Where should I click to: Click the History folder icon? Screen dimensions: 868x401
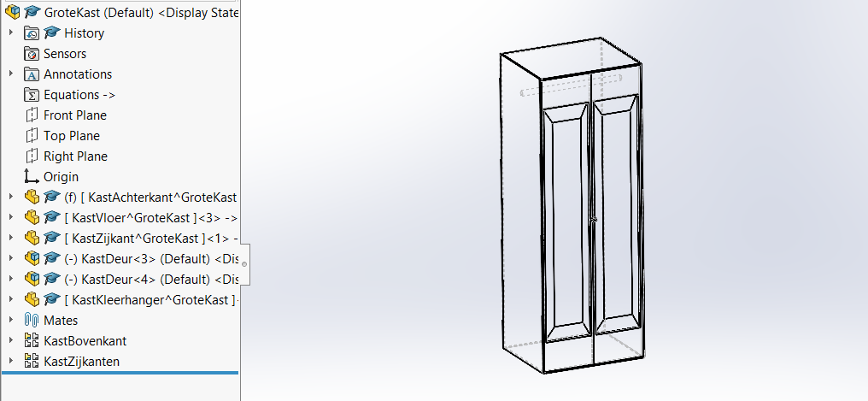32,33
